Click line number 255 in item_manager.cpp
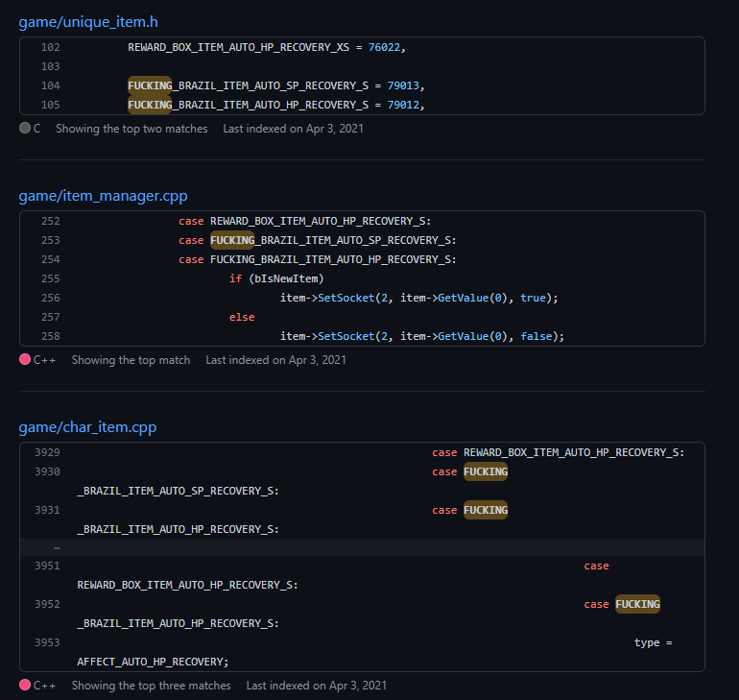Screen dimensions: 739x700 (x=51, y=278)
